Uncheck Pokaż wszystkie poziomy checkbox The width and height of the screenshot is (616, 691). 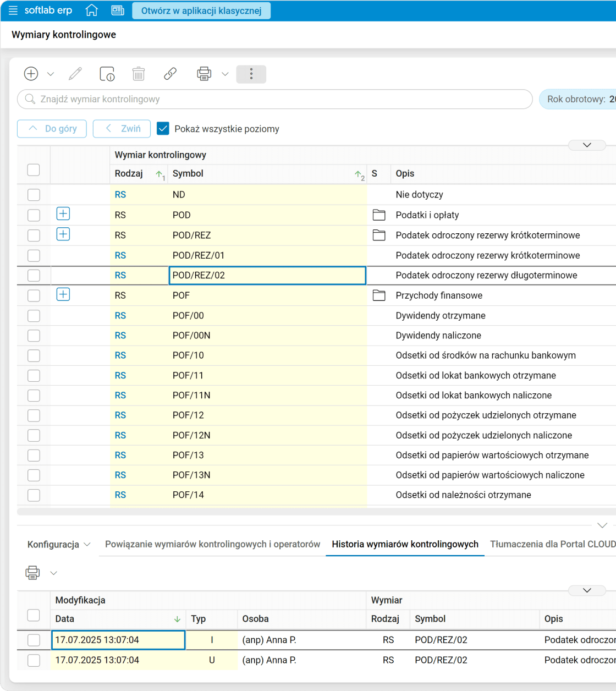click(163, 129)
